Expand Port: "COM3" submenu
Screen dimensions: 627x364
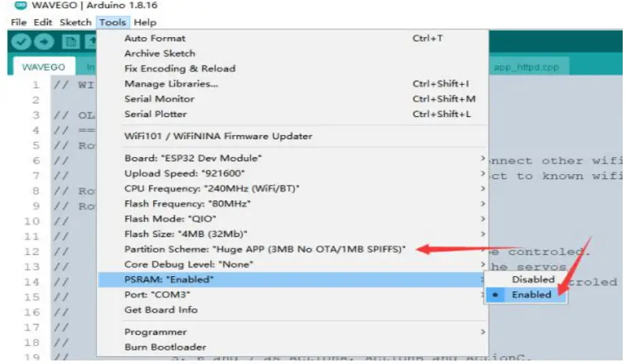click(293, 295)
